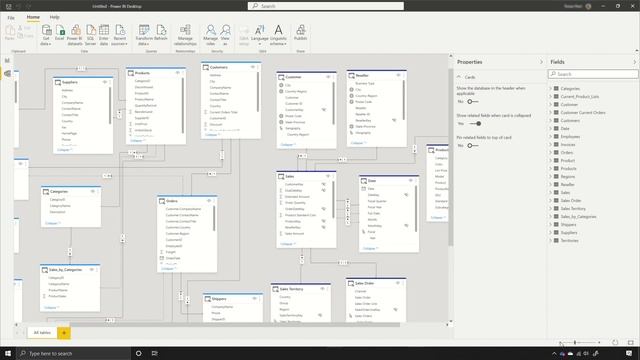
Task: Collapse the Sales table card
Action: click(287, 244)
